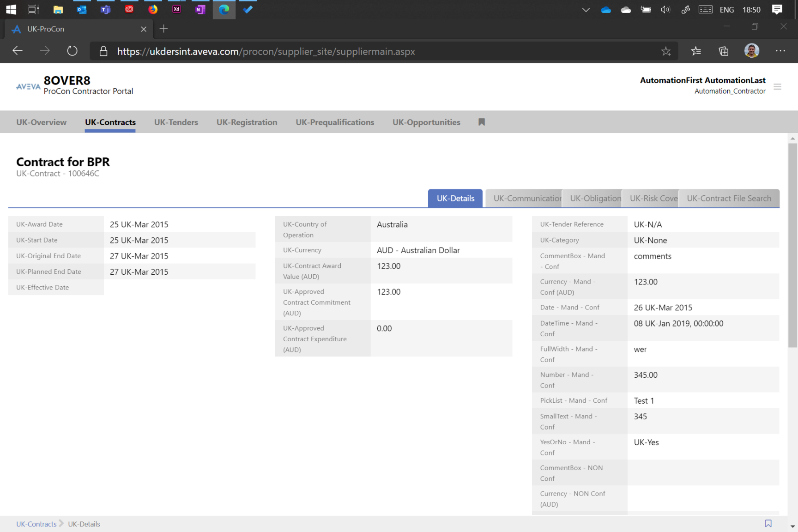Switch to the UK-Tenders tab
Viewport: 798px width, 532px height.
(x=176, y=122)
